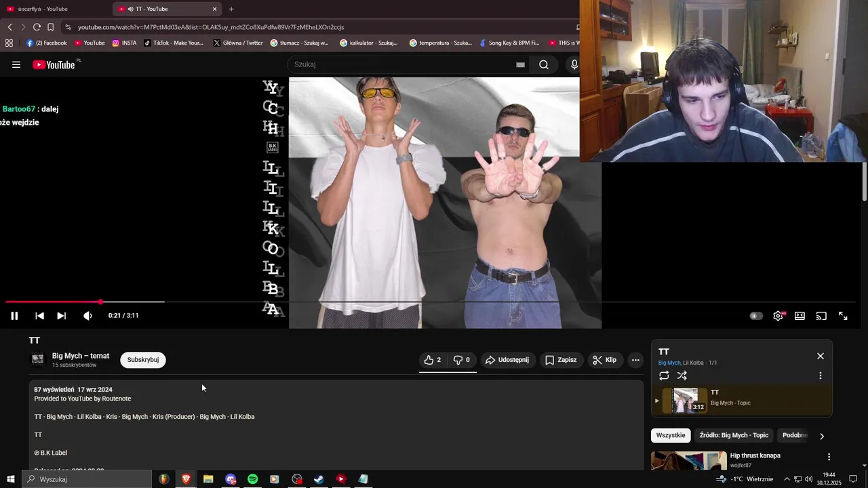
Task: Toggle playlist shuffle
Action: pos(682,375)
